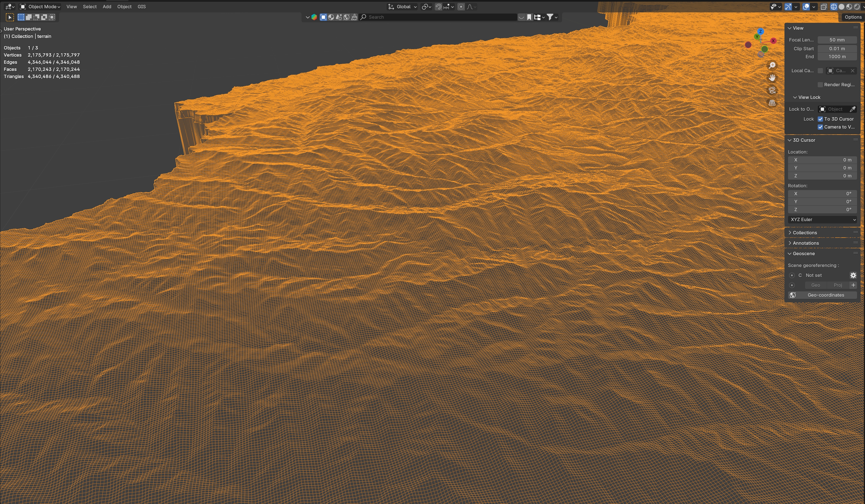The image size is (865, 504).
Task: Toggle snapping magnet icon
Action: (x=438, y=7)
